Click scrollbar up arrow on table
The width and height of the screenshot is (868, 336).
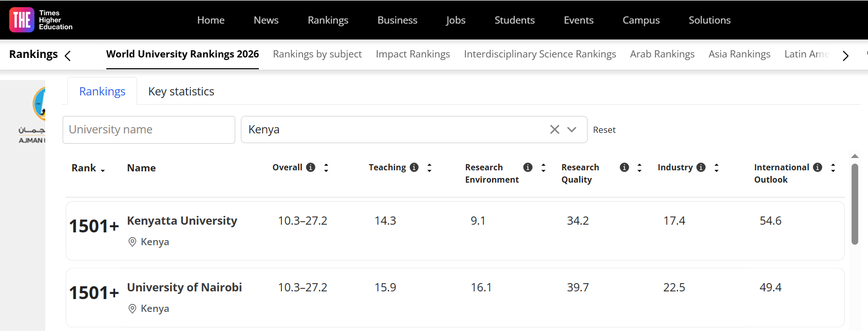[x=855, y=156]
